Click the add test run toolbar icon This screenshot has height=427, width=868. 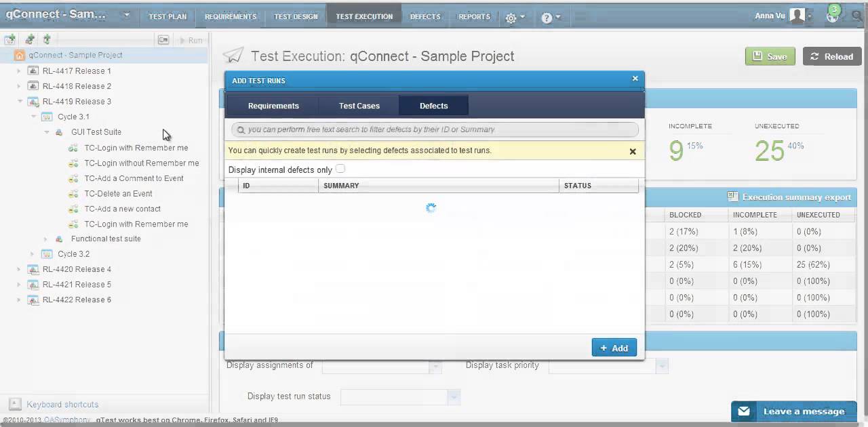pos(47,40)
